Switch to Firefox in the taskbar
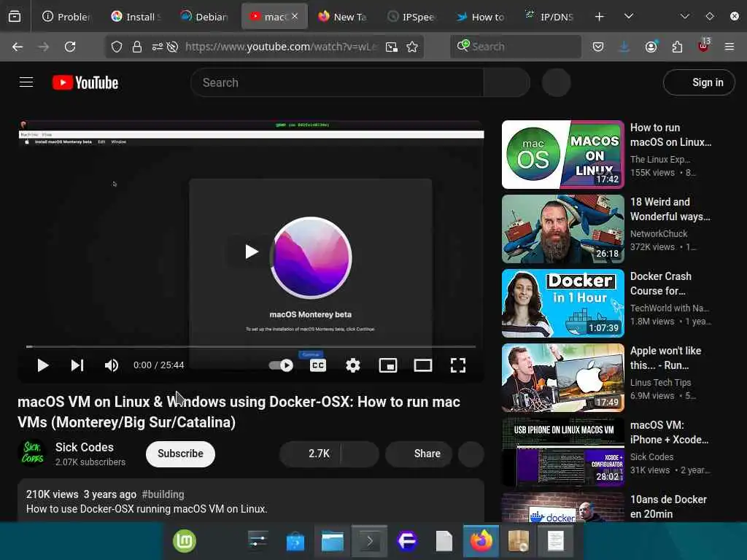Screen dimensions: 747x560 (481, 541)
